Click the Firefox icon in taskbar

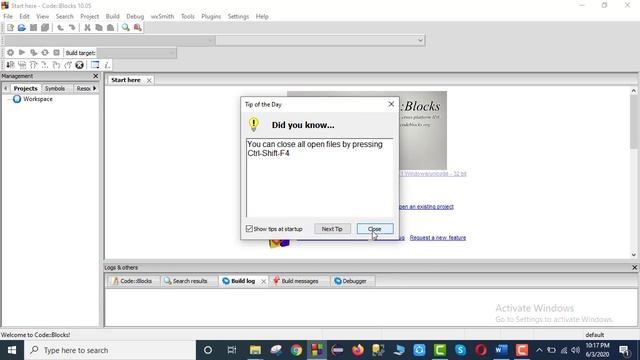coord(358,350)
